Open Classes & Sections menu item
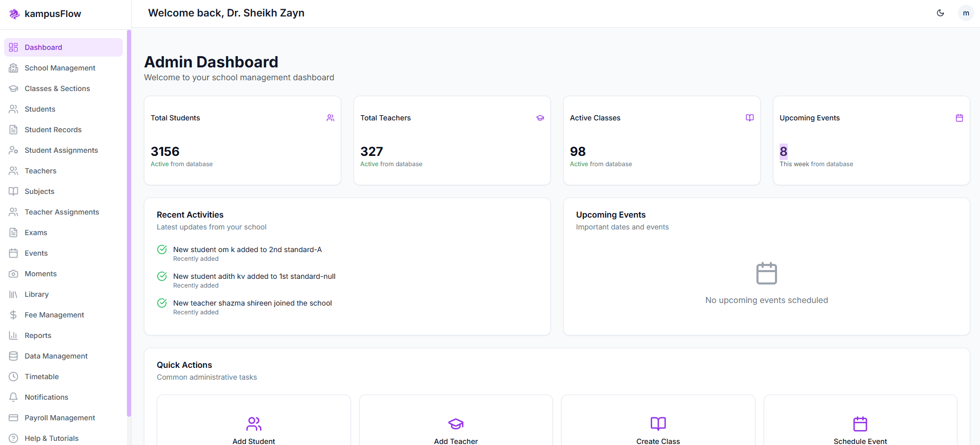 [x=63, y=88]
